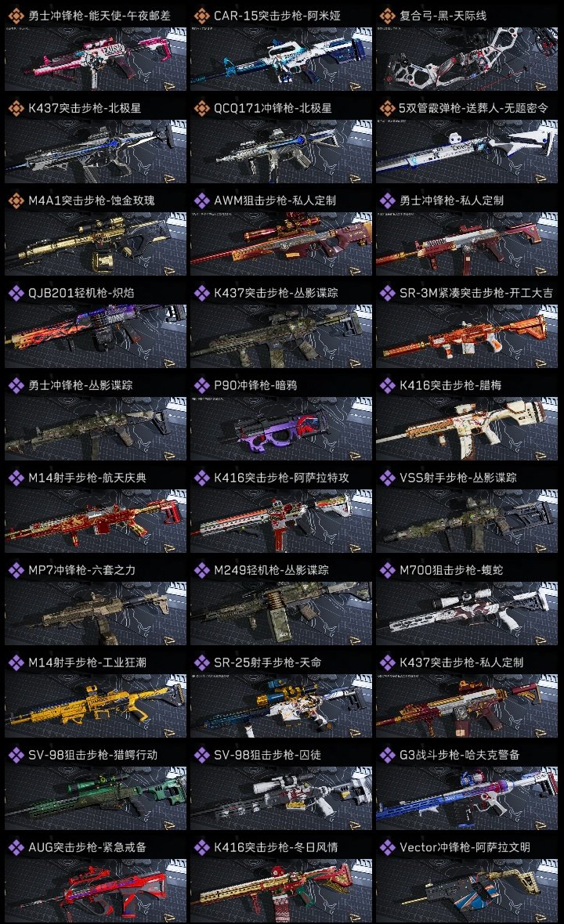Click the purple icon beside Vector冲锋枪-阿萨拉文明
This screenshot has width=564, height=924.
(x=387, y=847)
